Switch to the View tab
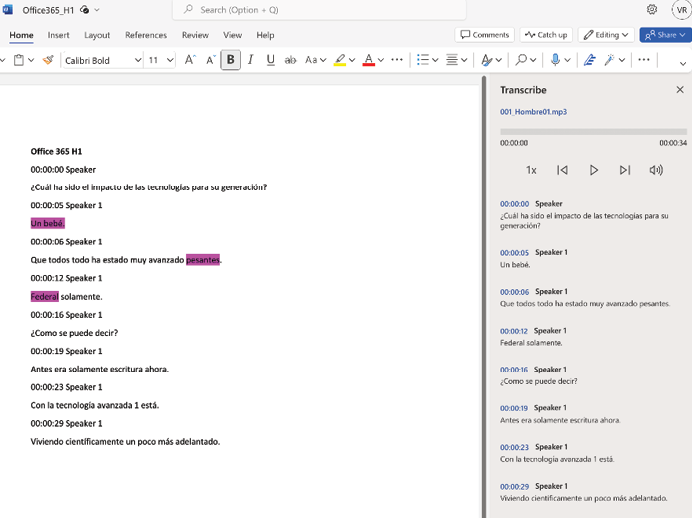This screenshot has width=692, height=518. click(232, 35)
